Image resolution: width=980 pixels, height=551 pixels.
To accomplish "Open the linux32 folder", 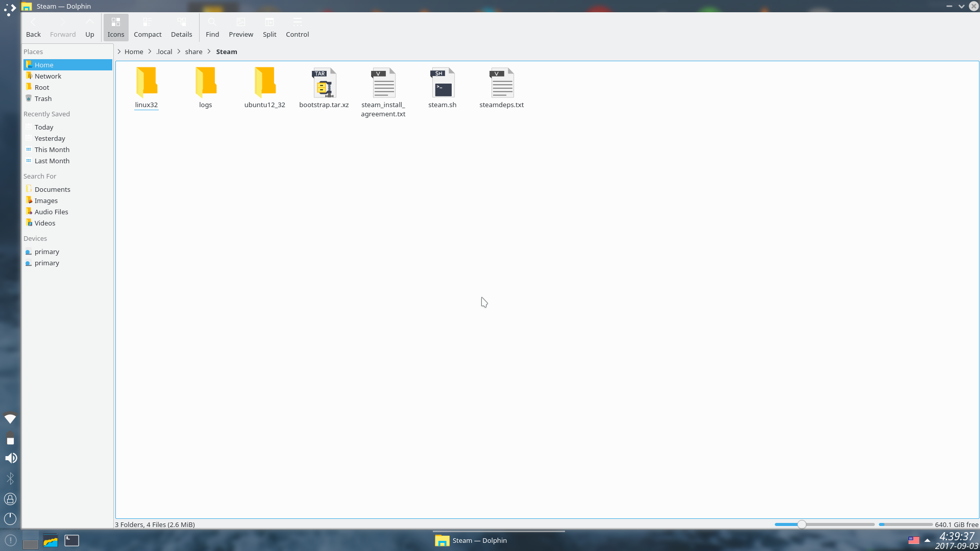I will (146, 88).
